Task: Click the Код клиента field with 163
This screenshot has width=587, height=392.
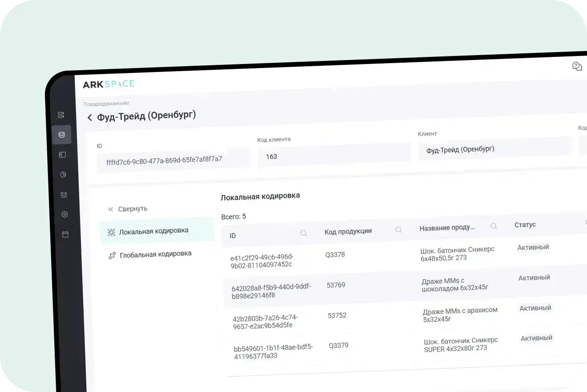Action: [334, 155]
